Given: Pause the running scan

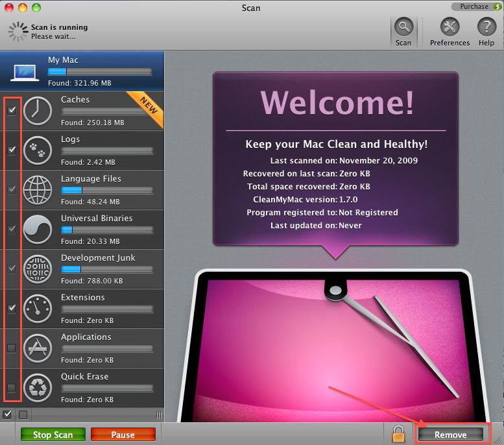Looking at the screenshot, I should point(123,435).
